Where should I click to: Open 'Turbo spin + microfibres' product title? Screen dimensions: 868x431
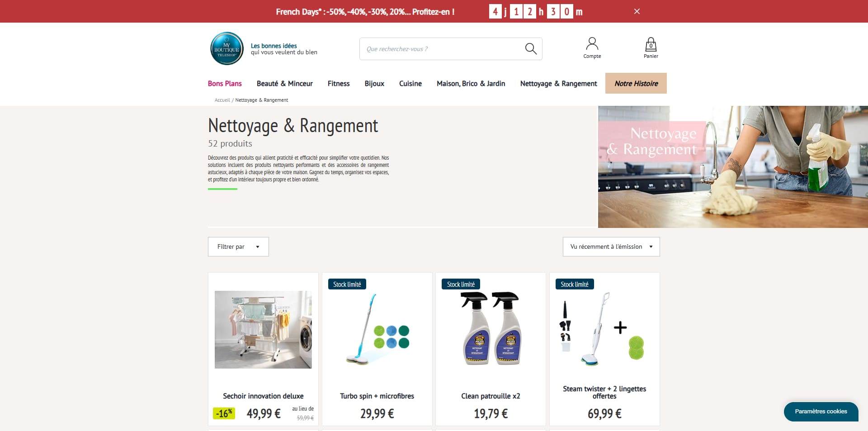pyautogui.click(x=377, y=396)
